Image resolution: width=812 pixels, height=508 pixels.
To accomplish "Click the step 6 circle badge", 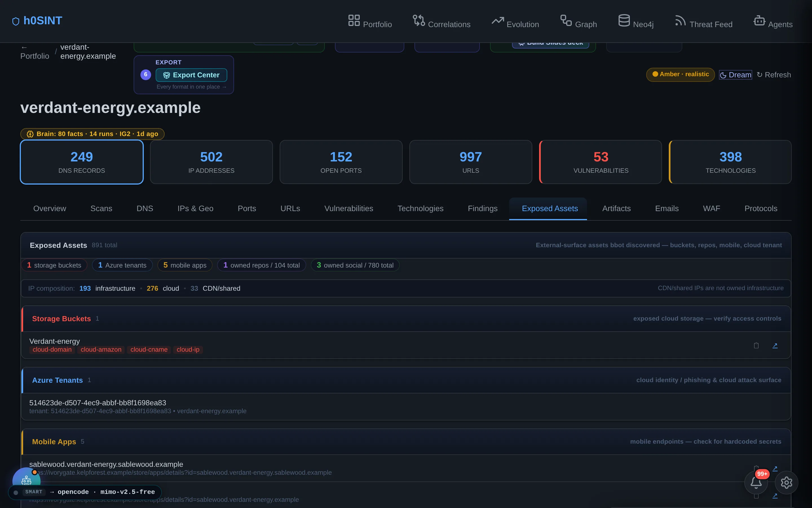I will pyautogui.click(x=145, y=75).
